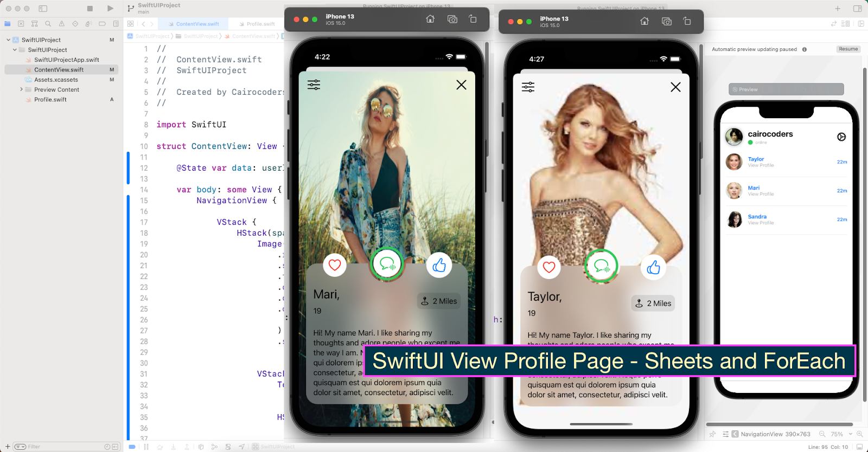Open Debug Memory Graph
This screenshot has height=452, width=868.
[215, 447]
